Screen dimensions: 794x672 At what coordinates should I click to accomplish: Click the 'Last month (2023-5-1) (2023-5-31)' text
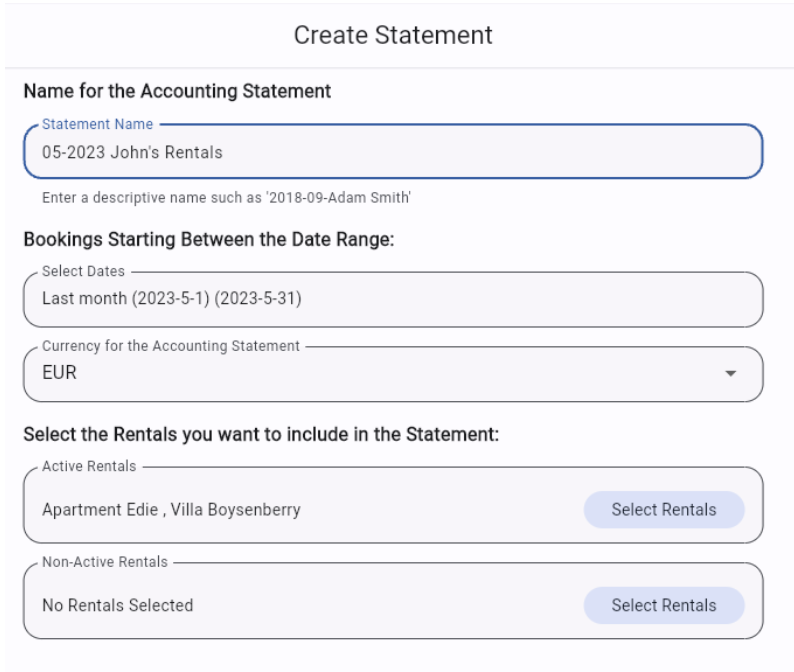[171, 299]
